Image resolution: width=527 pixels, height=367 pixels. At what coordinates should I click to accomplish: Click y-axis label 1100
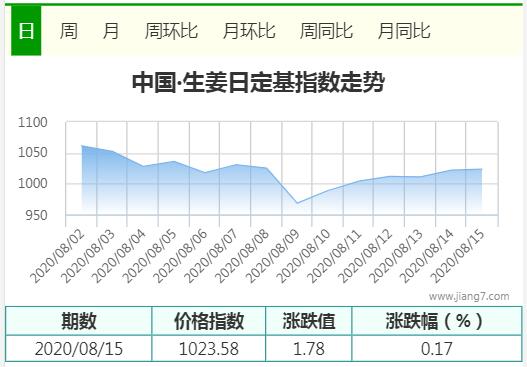(x=33, y=122)
